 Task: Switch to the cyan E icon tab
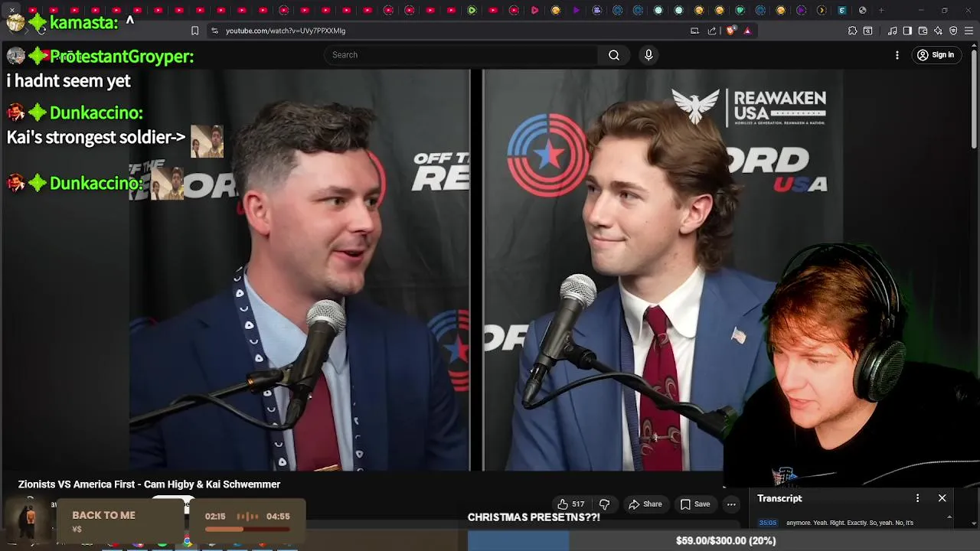point(841,10)
